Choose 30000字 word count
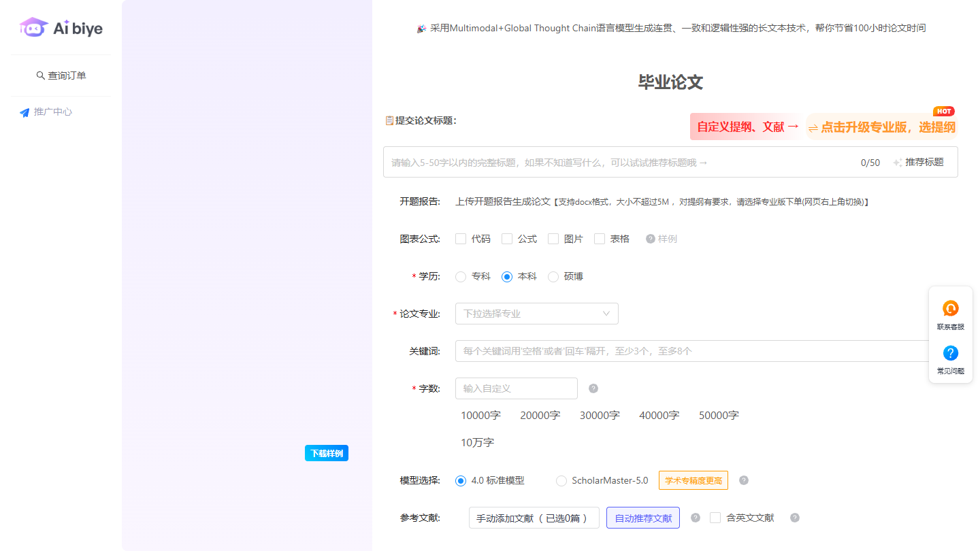 click(600, 415)
